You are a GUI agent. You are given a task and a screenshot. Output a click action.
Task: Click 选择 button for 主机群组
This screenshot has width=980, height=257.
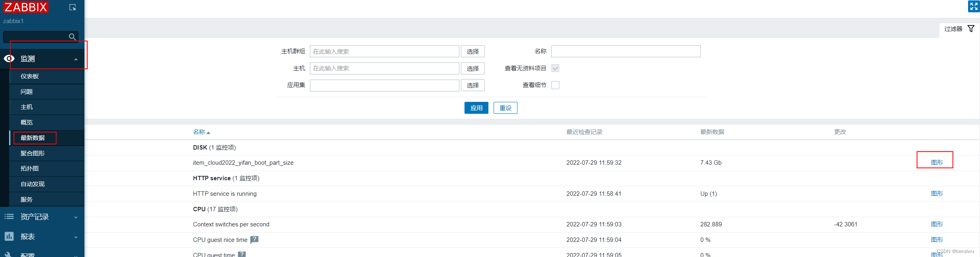pos(473,51)
